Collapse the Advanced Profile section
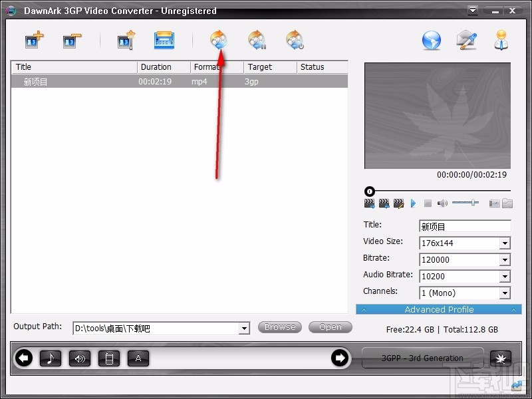 (x=513, y=309)
